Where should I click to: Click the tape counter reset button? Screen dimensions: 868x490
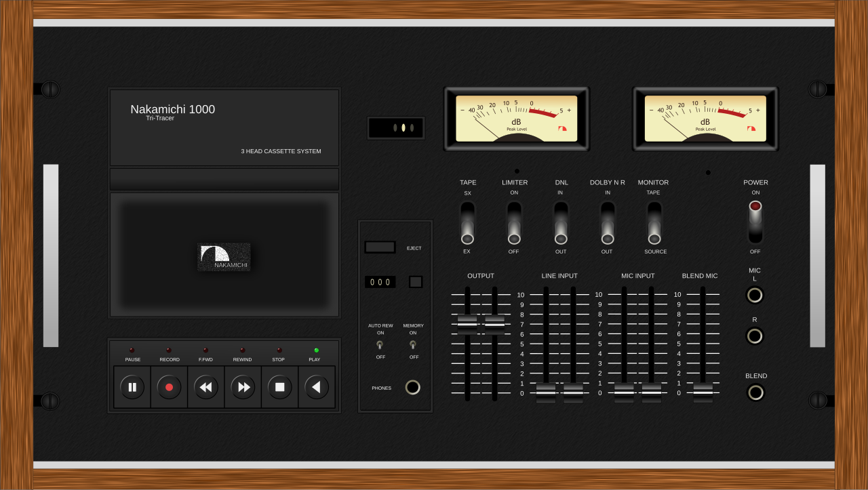coord(416,282)
